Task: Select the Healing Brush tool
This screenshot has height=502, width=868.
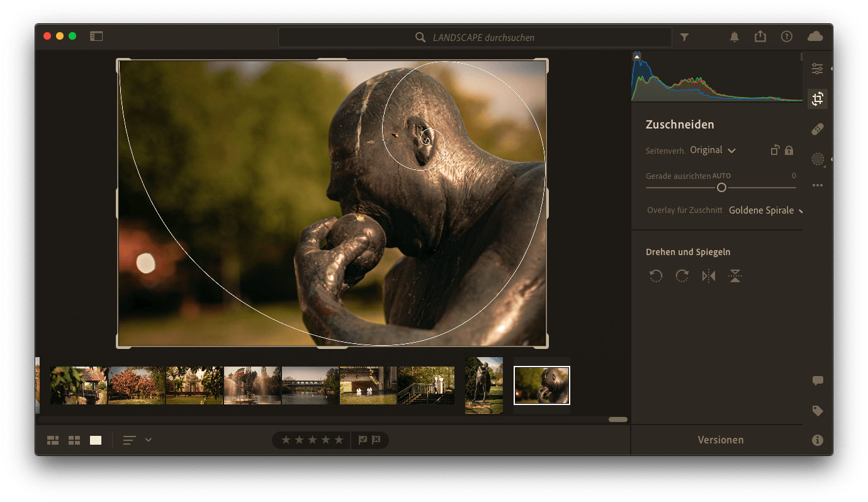Action: (x=817, y=130)
